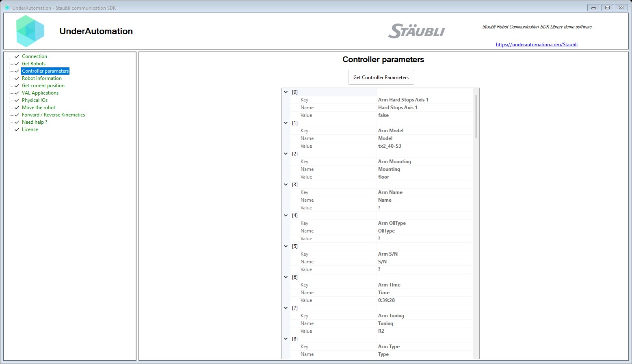Collapse the [3] Arm Name entry
This screenshot has height=364, width=632.
coord(286,184)
